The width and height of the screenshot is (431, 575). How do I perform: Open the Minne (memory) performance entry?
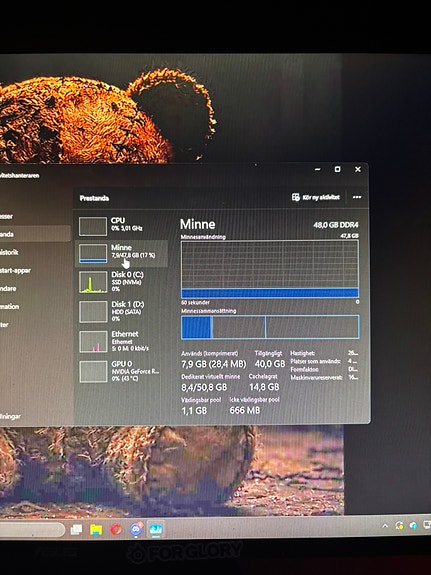point(121,253)
